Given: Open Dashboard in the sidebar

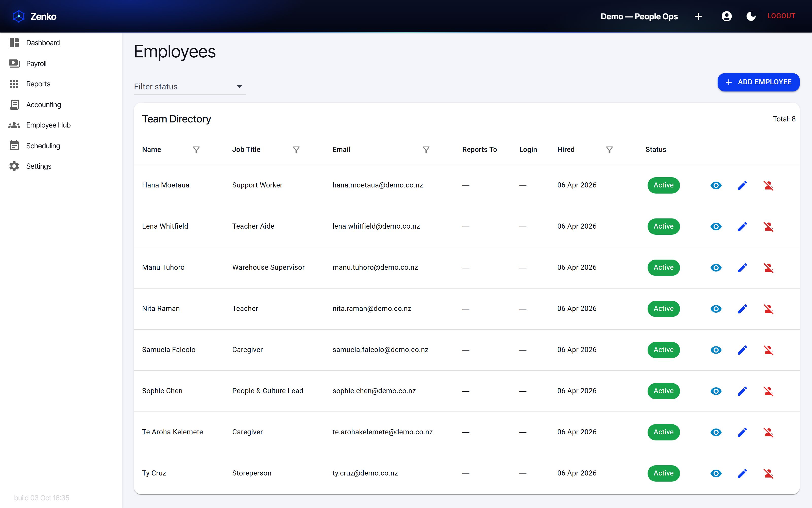Looking at the screenshot, I should coord(61,43).
